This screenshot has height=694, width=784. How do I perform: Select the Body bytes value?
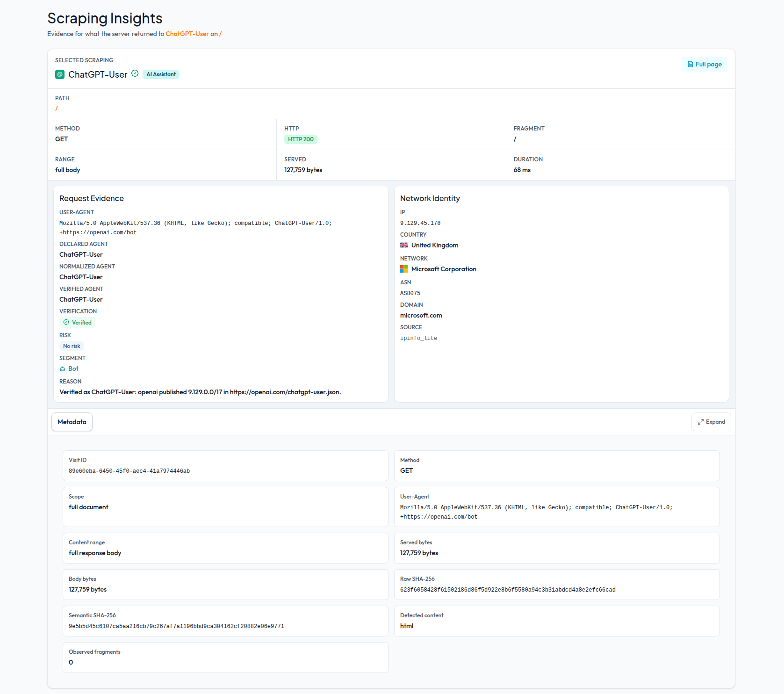(x=87, y=589)
